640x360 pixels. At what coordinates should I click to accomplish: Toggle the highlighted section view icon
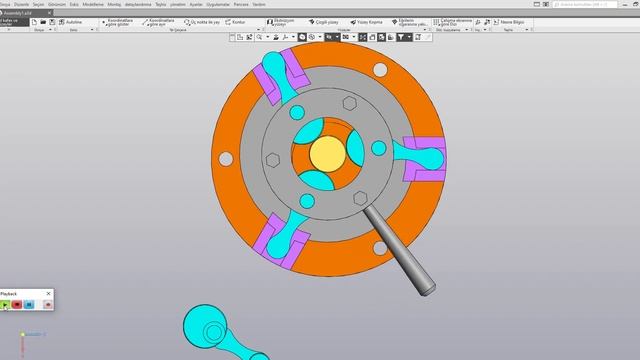tap(381, 37)
